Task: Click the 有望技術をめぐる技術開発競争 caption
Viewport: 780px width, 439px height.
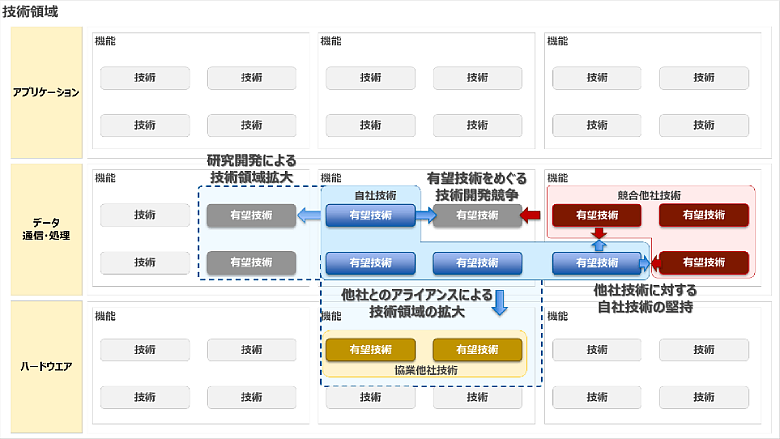Action: [474, 185]
